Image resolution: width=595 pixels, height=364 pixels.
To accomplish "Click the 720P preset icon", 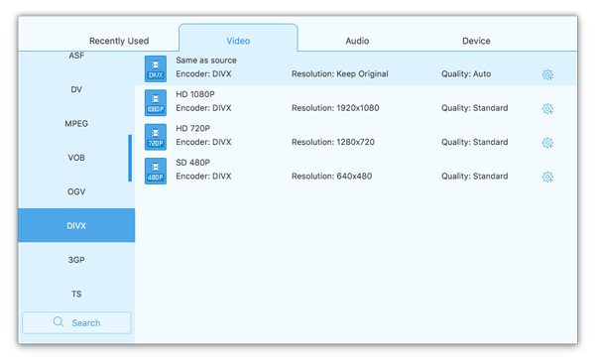I will point(156,137).
